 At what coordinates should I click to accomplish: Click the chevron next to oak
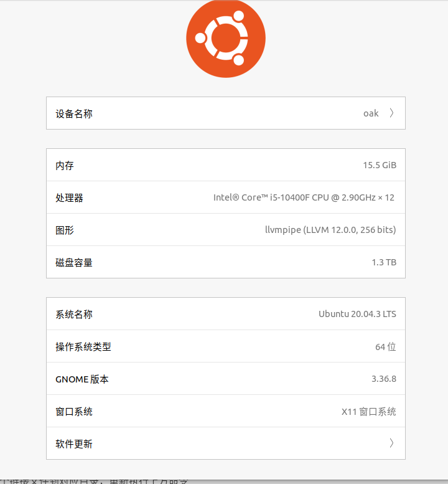(x=391, y=113)
